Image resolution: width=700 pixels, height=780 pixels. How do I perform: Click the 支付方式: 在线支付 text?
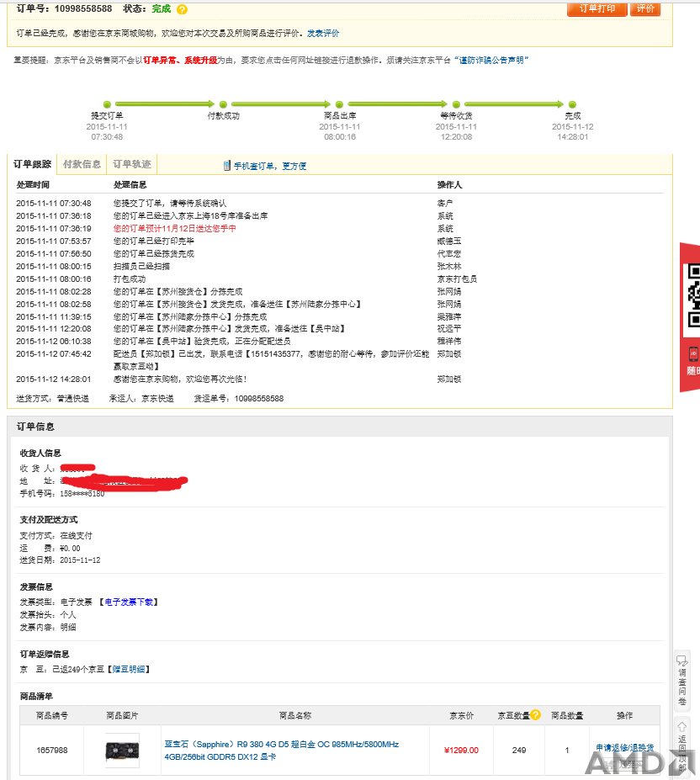click(56, 536)
